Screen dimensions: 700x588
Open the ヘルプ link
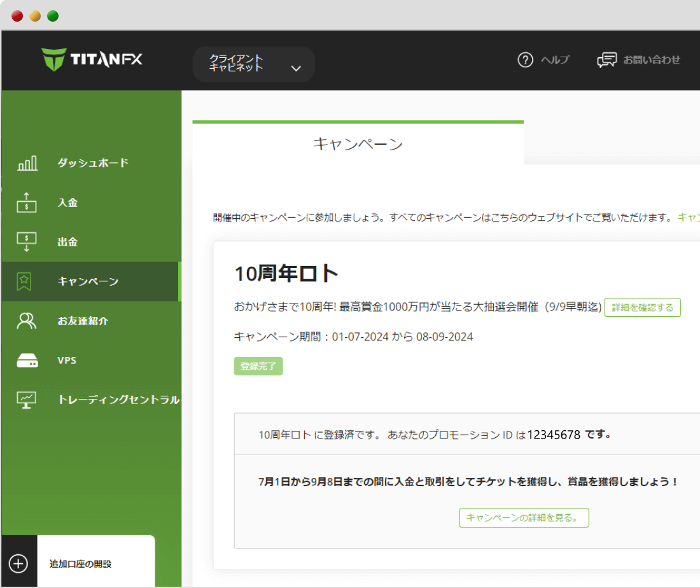click(556, 60)
